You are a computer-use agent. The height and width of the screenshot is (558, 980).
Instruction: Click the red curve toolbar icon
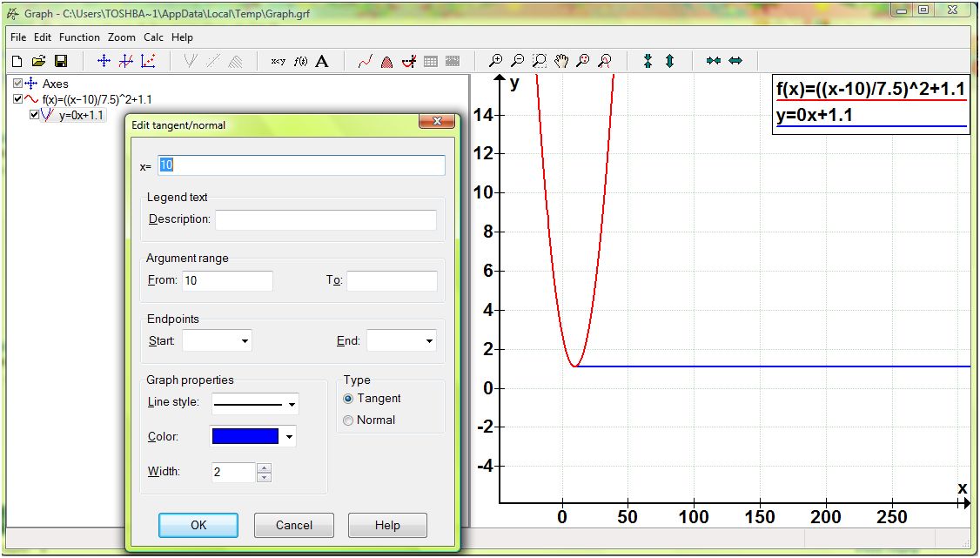click(365, 61)
